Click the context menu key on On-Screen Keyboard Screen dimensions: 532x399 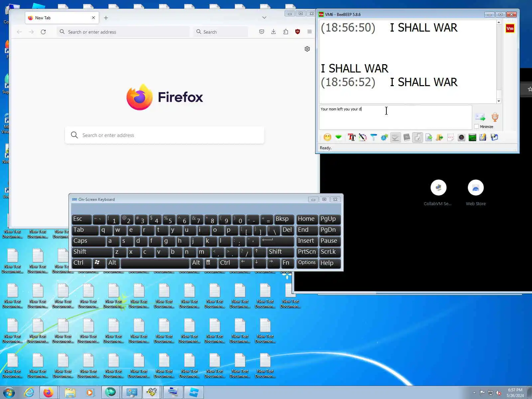pos(211,263)
